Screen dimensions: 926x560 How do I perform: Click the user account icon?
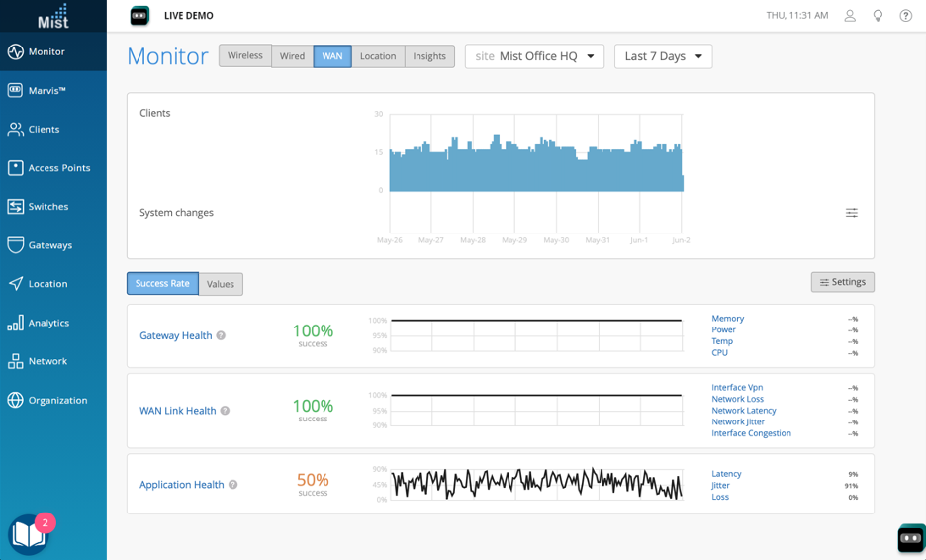click(850, 16)
